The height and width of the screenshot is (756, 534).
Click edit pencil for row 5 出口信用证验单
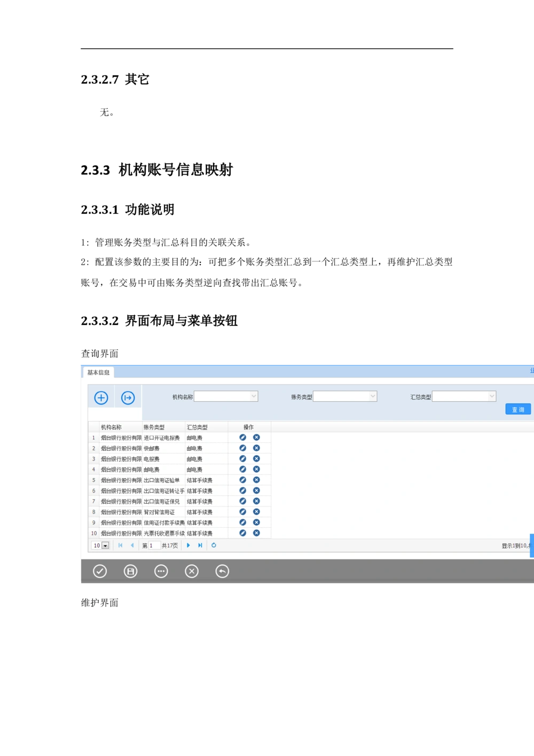(x=243, y=480)
